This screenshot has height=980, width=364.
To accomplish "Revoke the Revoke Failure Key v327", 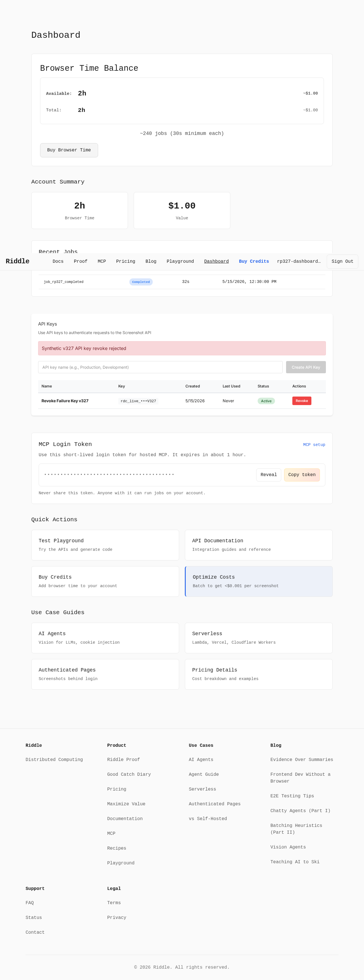I will [301, 401].
